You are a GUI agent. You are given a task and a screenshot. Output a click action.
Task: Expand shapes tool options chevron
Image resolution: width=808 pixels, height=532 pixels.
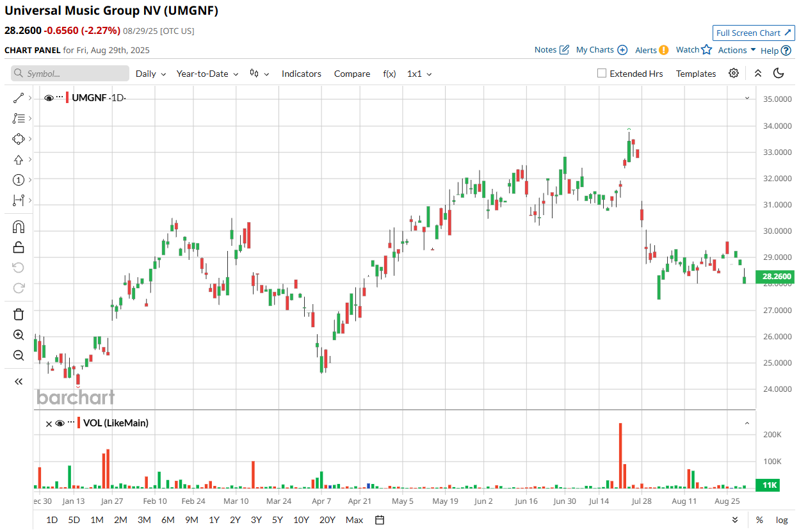point(30,139)
